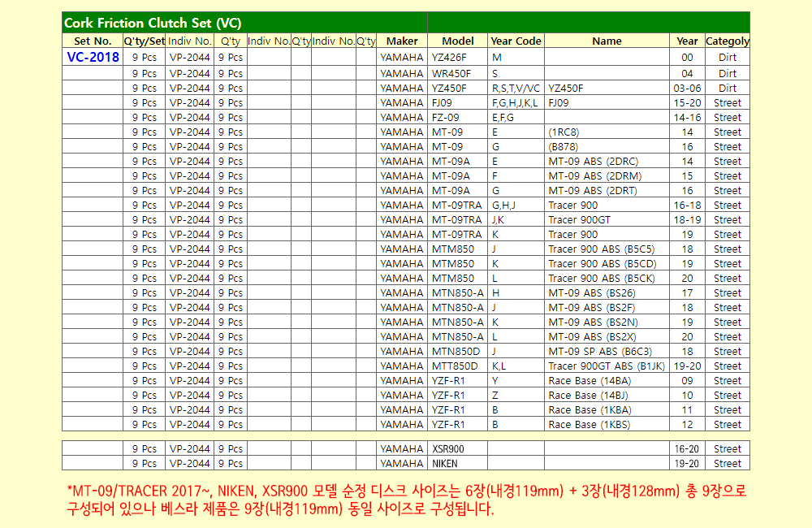Select 'Tracer 900 ABS (B5CD)' name

click(x=603, y=264)
